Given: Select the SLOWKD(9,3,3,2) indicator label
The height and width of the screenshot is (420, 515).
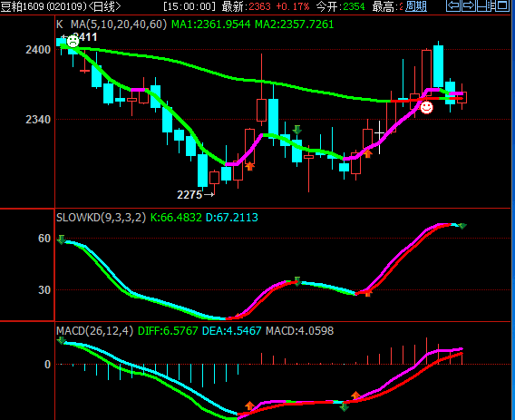Looking at the screenshot, I should coord(102,217).
